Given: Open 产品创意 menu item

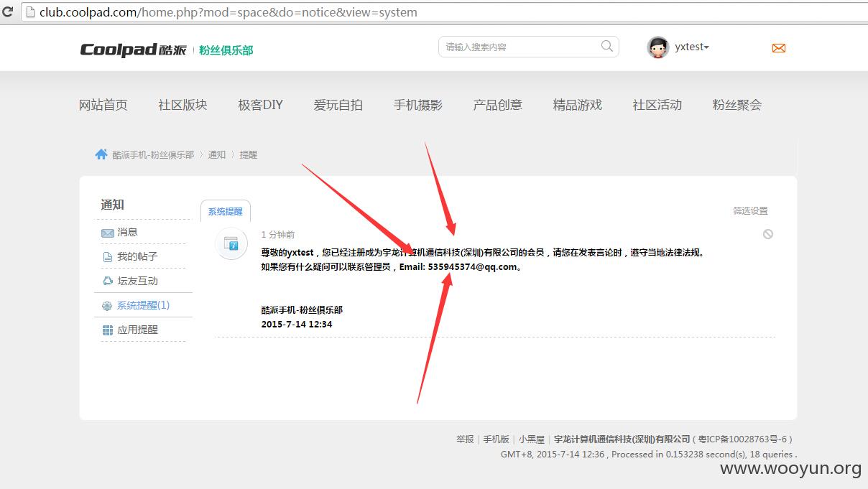Looking at the screenshot, I should tap(497, 105).
